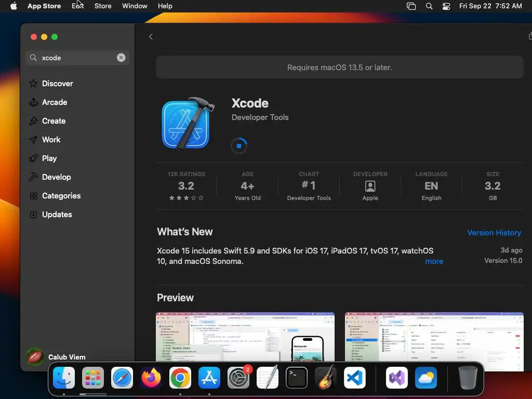Clear the xcode search text
The image size is (532, 399).
point(121,58)
